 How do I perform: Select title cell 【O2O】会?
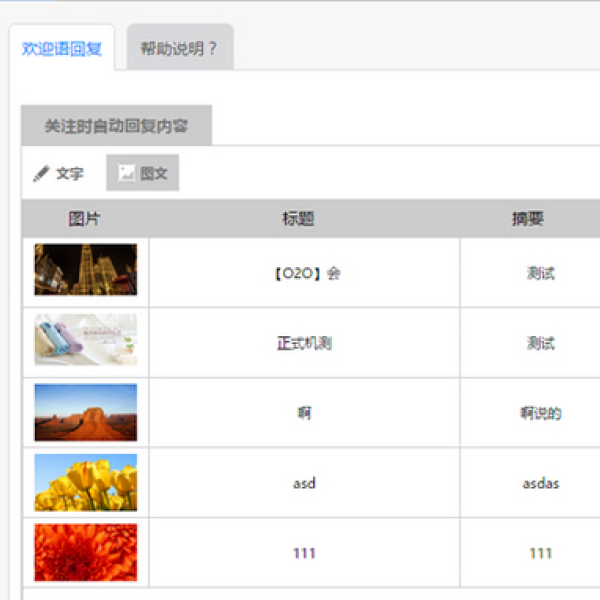point(307,273)
